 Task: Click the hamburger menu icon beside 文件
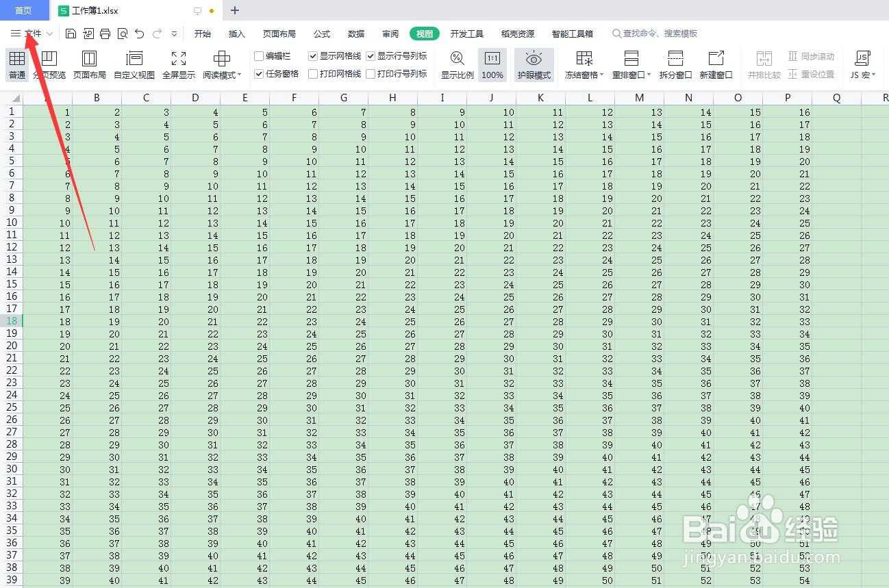(x=16, y=34)
